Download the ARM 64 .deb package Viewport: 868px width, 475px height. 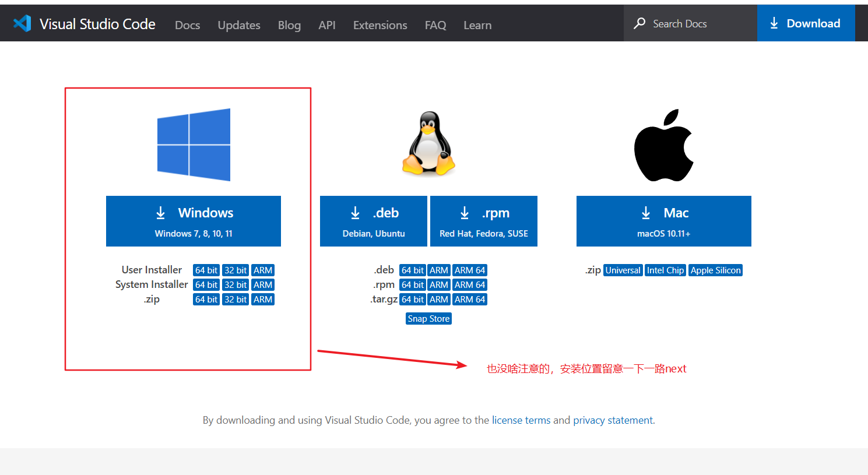point(469,270)
